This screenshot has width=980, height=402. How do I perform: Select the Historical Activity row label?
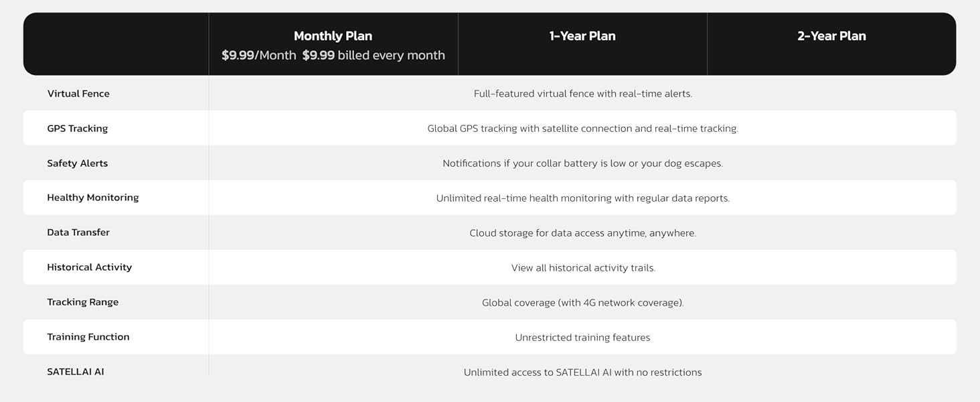pyautogui.click(x=90, y=267)
